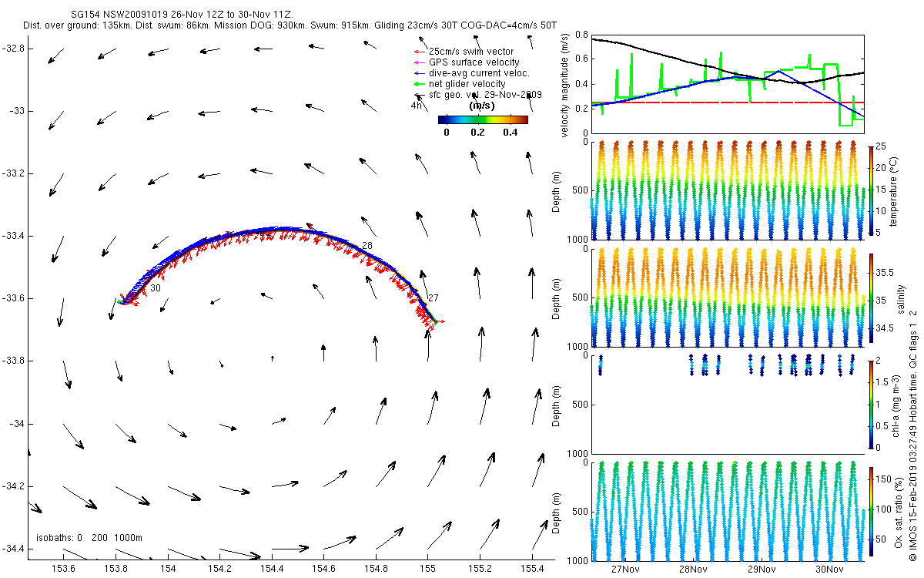
Task: Click latitude tick '-32.8'
Action: click(12, 49)
